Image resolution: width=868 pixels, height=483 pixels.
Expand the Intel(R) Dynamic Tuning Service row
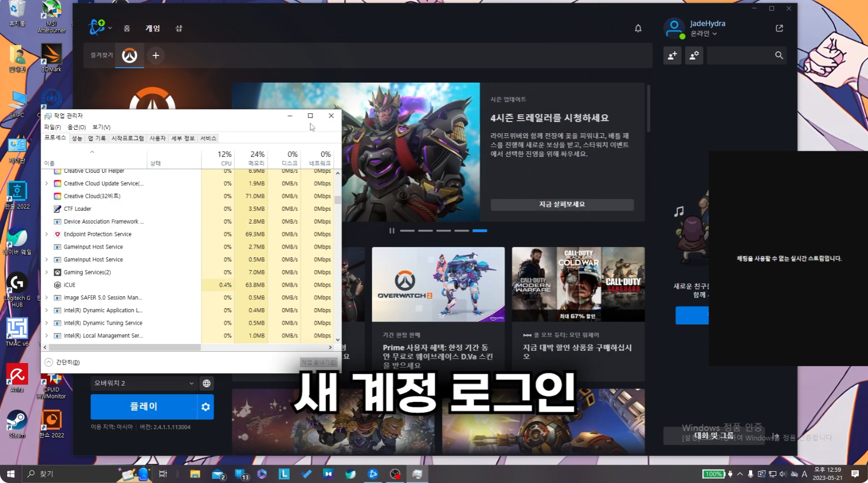[x=47, y=323]
